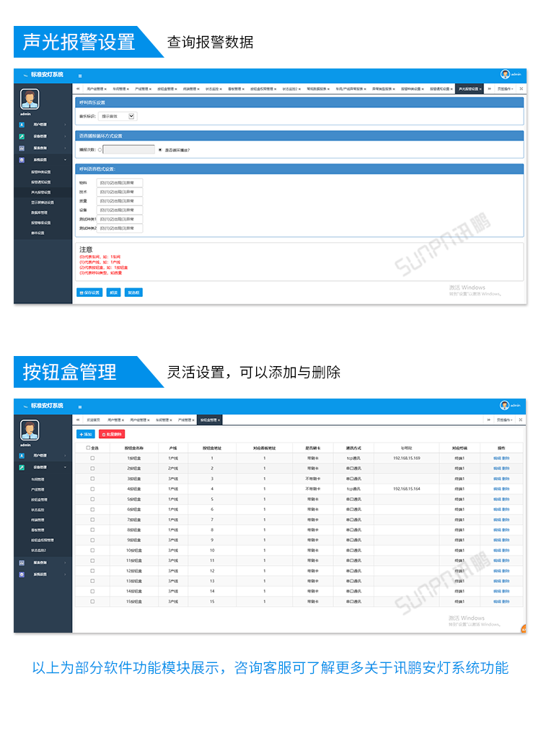Tick checkbox for row 10按钮盒
Screen dimensions: 541x756
click(x=92, y=550)
